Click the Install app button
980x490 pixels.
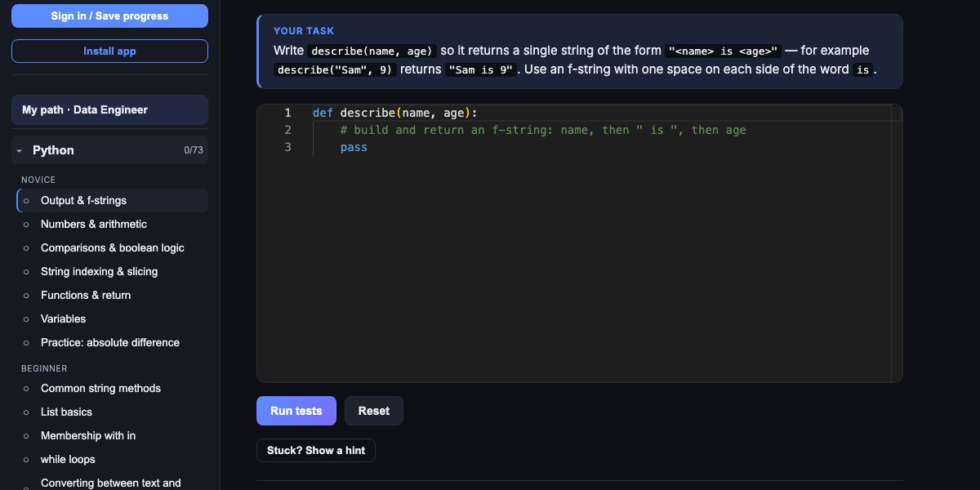(109, 51)
